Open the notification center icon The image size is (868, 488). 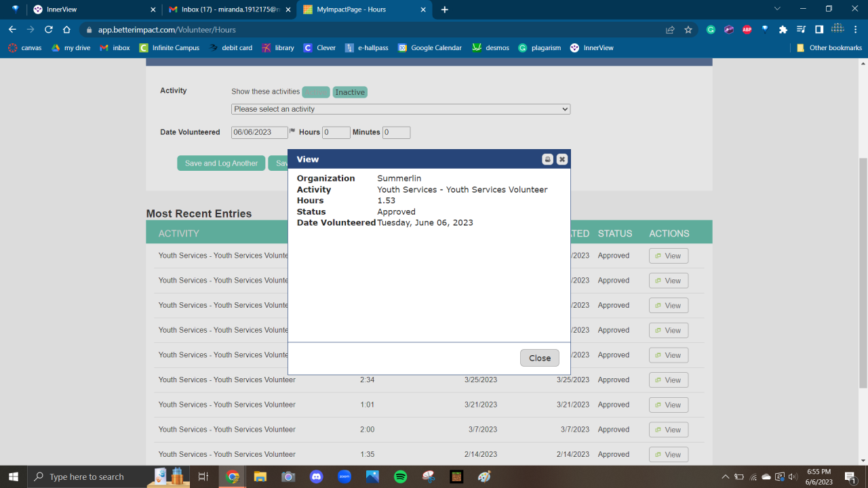(x=850, y=476)
